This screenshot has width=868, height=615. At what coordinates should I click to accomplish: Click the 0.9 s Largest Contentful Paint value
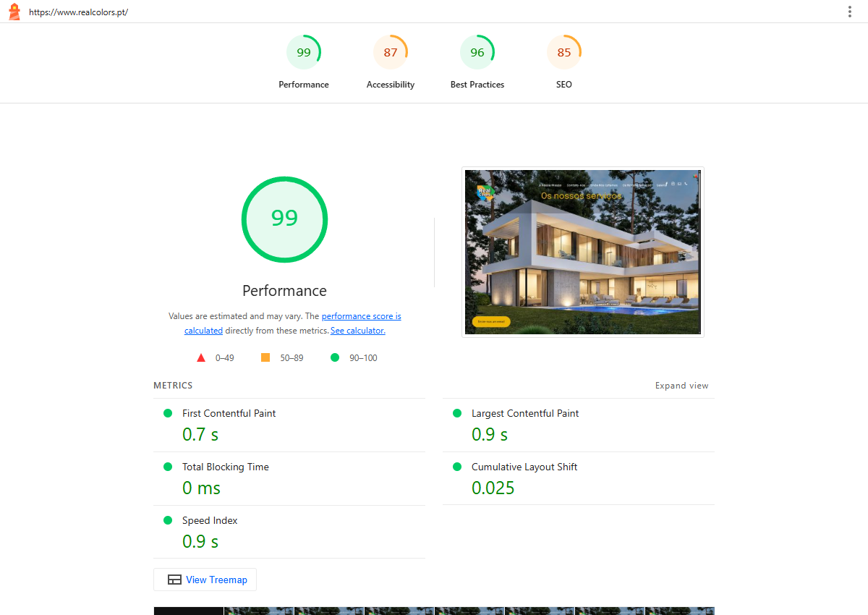pos(490,435)
